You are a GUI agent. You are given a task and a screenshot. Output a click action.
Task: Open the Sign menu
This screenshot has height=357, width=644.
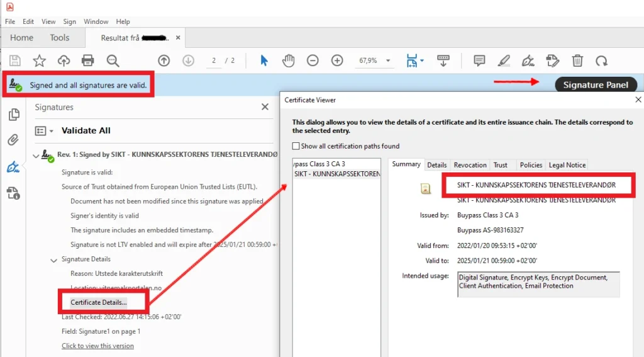click(69, 21)
